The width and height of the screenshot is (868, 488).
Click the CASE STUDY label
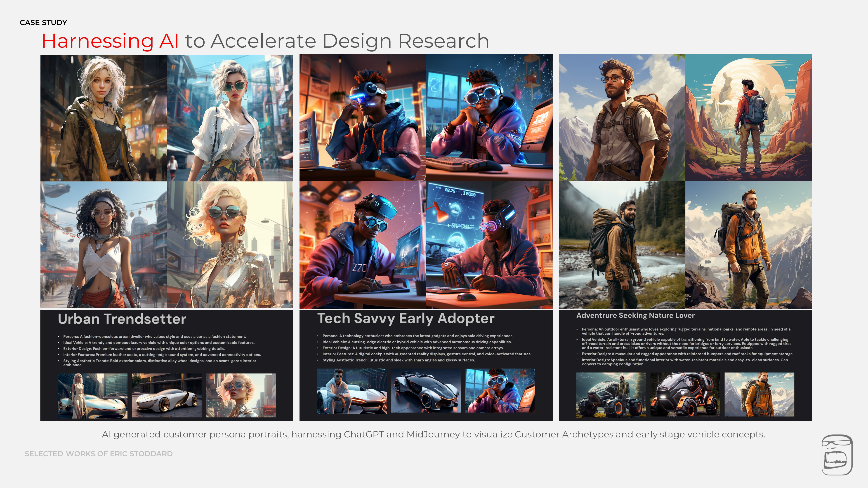click(x=43, y=23)
